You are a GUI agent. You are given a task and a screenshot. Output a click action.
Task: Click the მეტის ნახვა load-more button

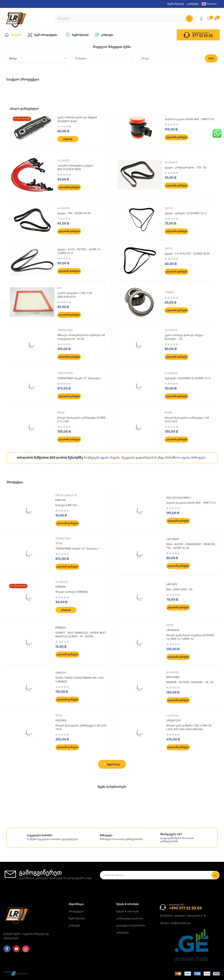(112, 764)
